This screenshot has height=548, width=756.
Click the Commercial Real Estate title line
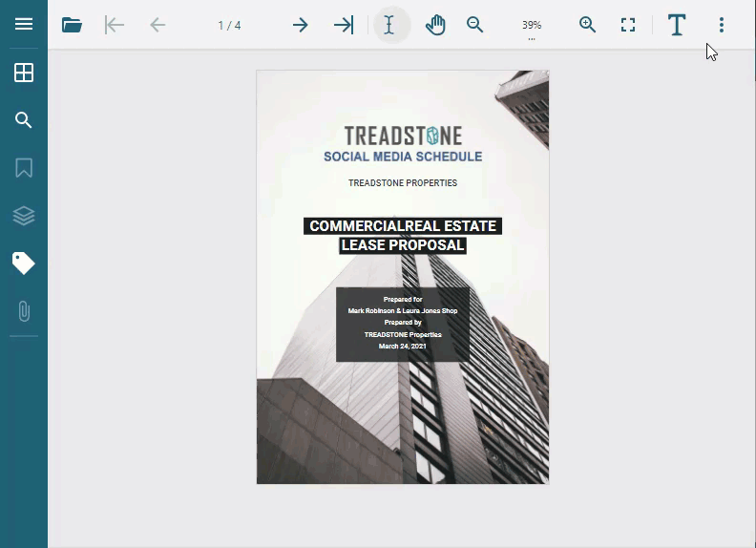pos(403,225)
